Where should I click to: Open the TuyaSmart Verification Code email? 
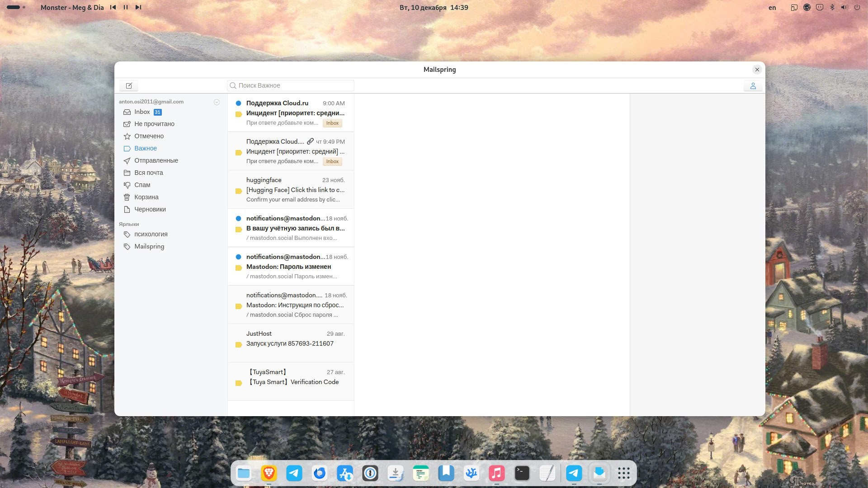tap(291, 381)
